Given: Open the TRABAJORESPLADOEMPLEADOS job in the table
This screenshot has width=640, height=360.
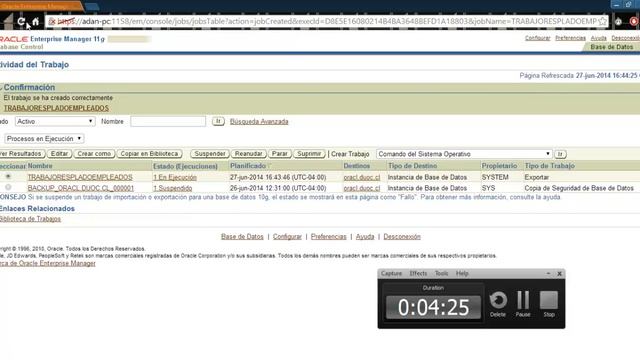Looking at the screenshot, I should pos(80,177).
